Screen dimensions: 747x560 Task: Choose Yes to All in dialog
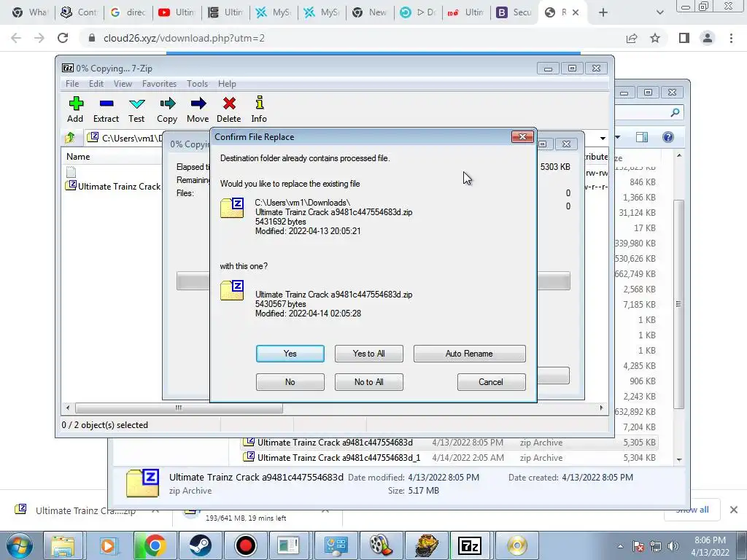[368, 354]
